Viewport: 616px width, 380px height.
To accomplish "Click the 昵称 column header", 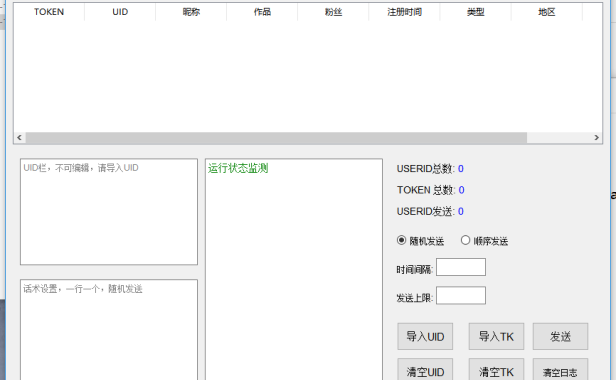I will tap(191, 12).
